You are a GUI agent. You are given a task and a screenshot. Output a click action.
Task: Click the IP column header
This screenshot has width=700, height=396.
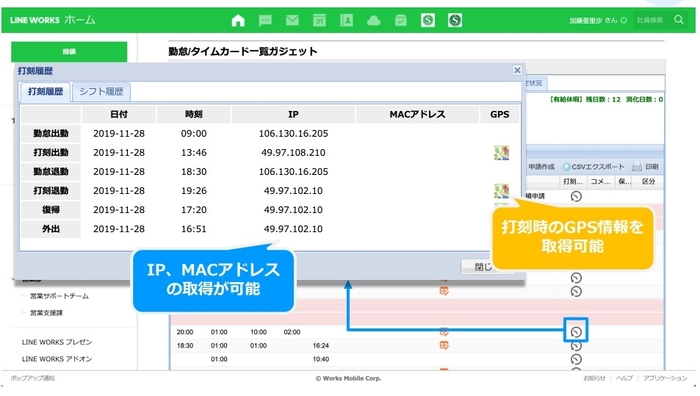tap(293, 114)
